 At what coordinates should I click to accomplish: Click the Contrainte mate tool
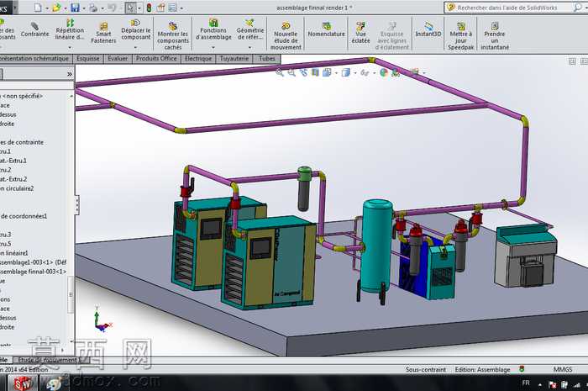coord(34,29)
